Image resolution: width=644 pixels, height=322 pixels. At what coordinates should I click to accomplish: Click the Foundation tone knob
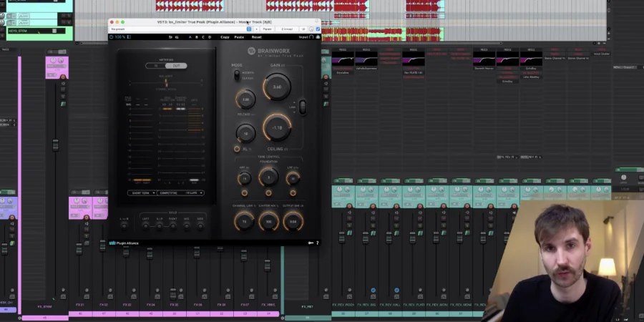(x=268, y=177)
